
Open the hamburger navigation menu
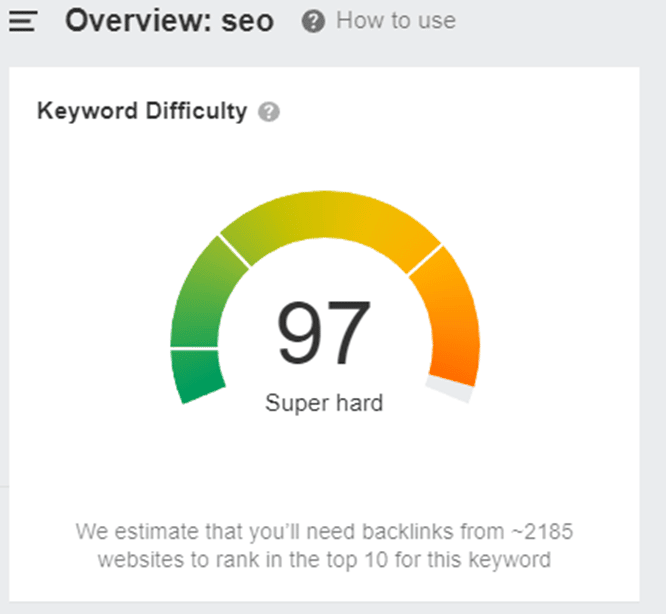21,21
